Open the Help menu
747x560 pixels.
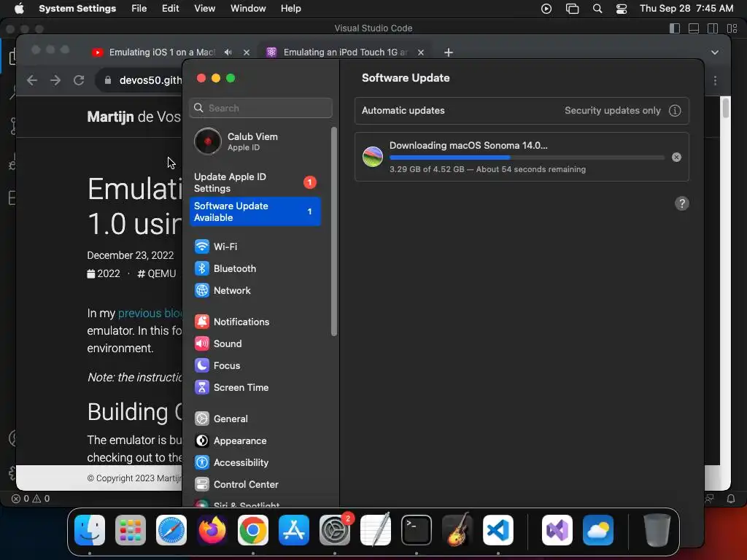tap(290, 9)
